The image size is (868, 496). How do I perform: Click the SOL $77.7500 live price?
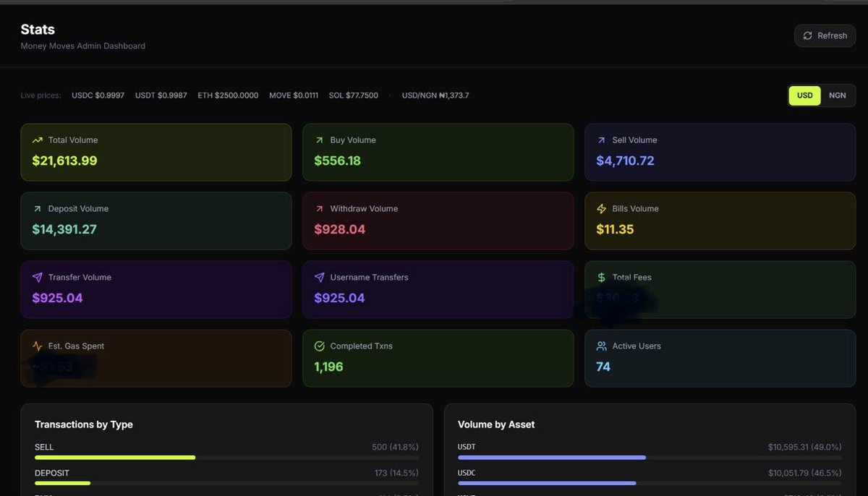(x=354, y=95)
